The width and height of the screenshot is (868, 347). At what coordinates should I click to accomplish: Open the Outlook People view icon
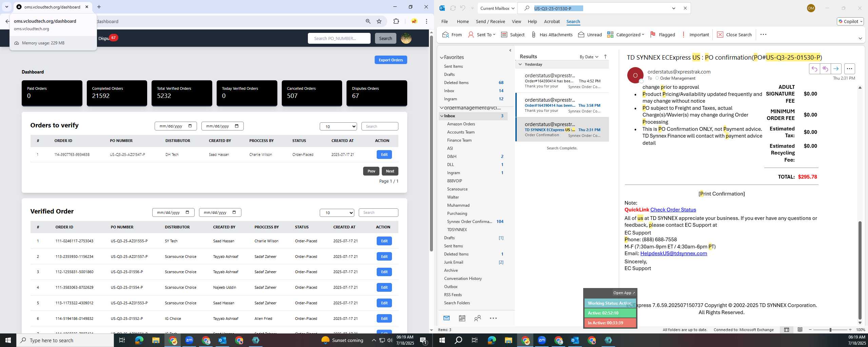(477, 318)
